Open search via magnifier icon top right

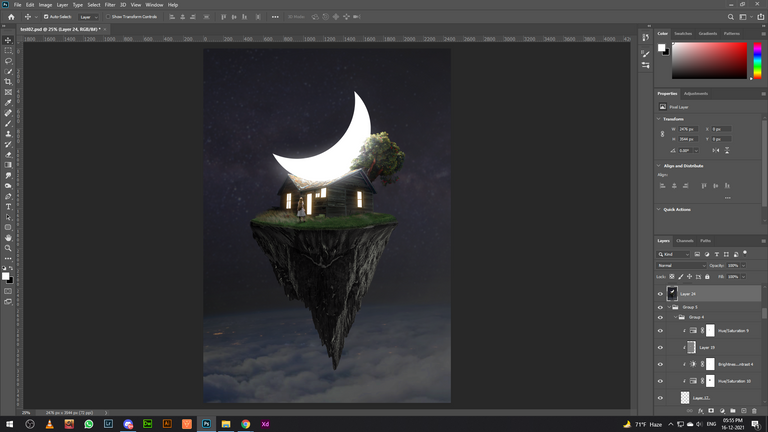click(x=730, y=17)
